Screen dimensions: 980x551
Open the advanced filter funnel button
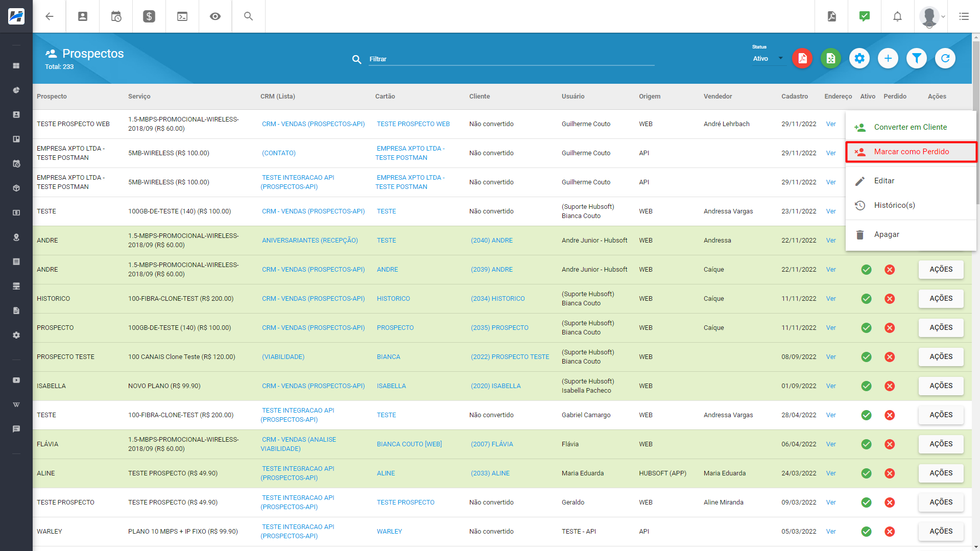click(917, 58)
